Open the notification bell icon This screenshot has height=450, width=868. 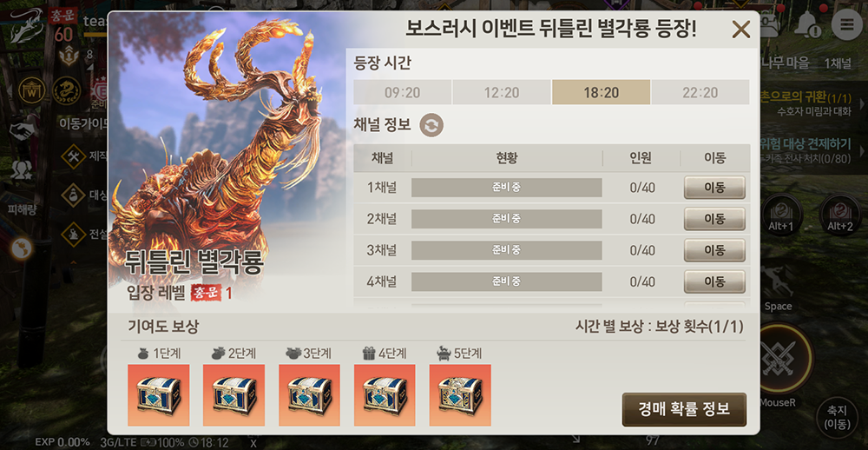(809, 24)
